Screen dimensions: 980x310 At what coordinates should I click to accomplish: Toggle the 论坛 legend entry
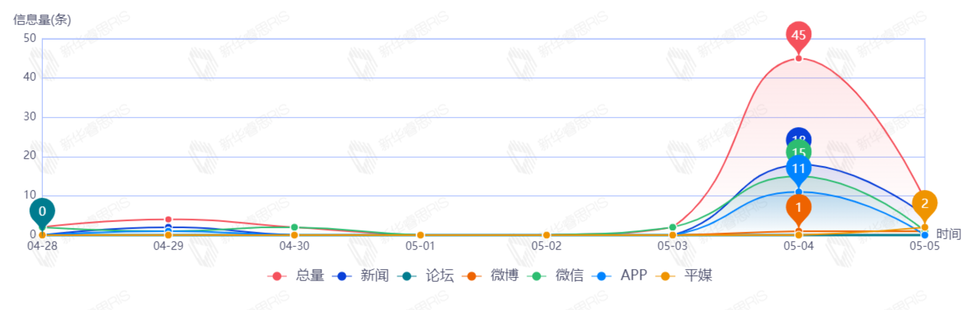coord(426,275)
